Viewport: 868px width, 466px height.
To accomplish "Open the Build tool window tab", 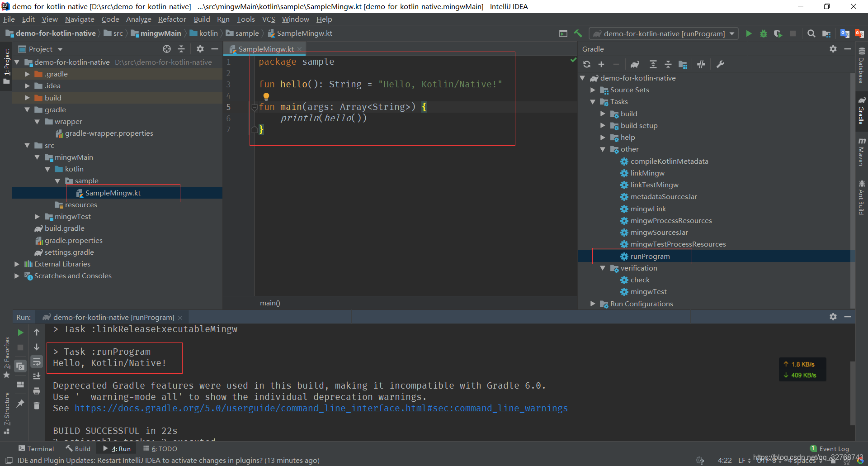I will pyautogui.click(x=78, y=448).
